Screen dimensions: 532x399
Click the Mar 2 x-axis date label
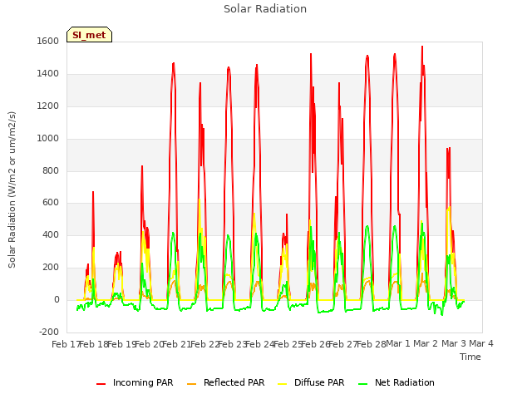[426, 343]
